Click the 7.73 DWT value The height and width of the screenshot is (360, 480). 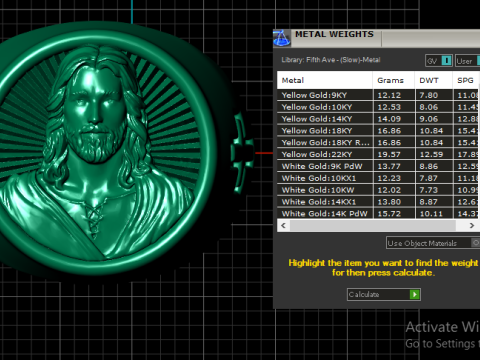429,190
